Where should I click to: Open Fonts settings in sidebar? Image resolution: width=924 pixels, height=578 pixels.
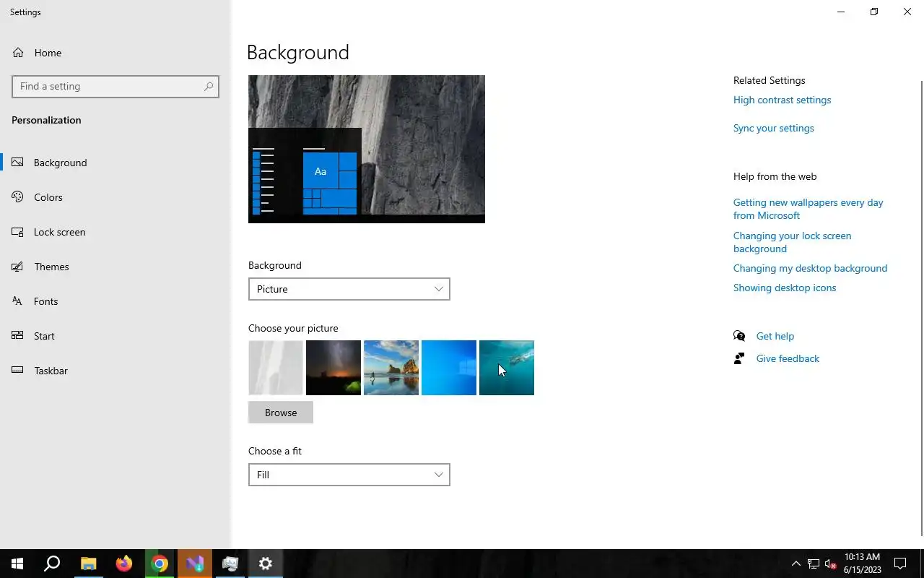pos(115,301)
